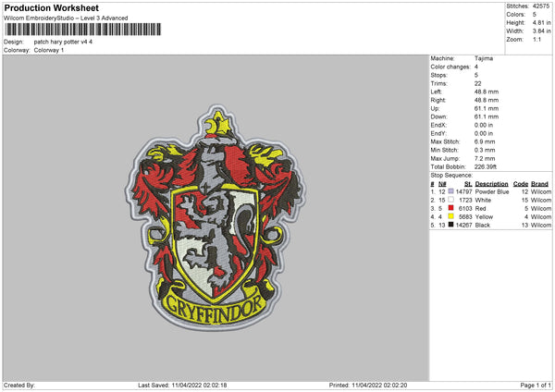The image size is (555, 392).
Task: Click the Zoom value '1:1'
Action: tap(536, 40)
